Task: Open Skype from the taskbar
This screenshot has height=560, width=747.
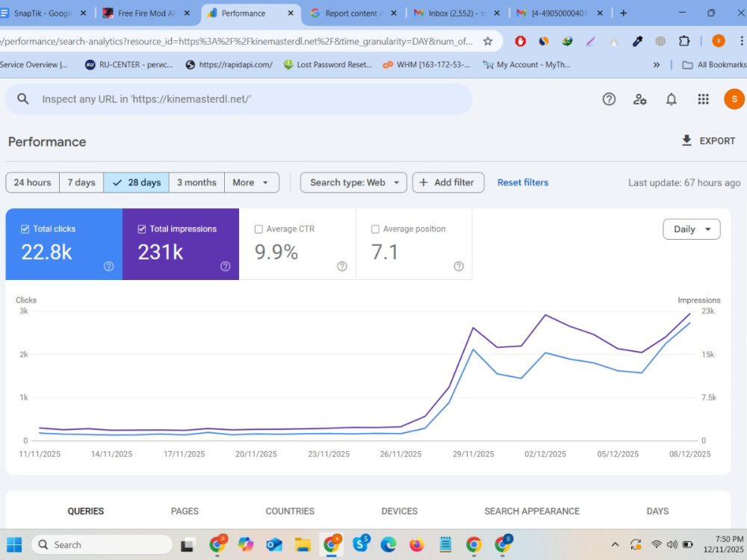Action: [361, 544]
